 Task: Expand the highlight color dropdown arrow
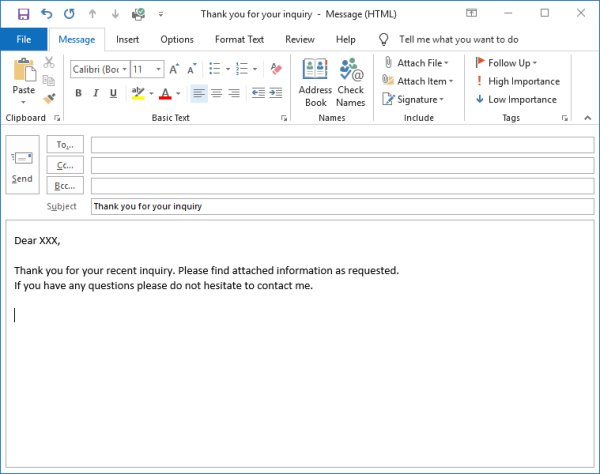pos(151,93)
